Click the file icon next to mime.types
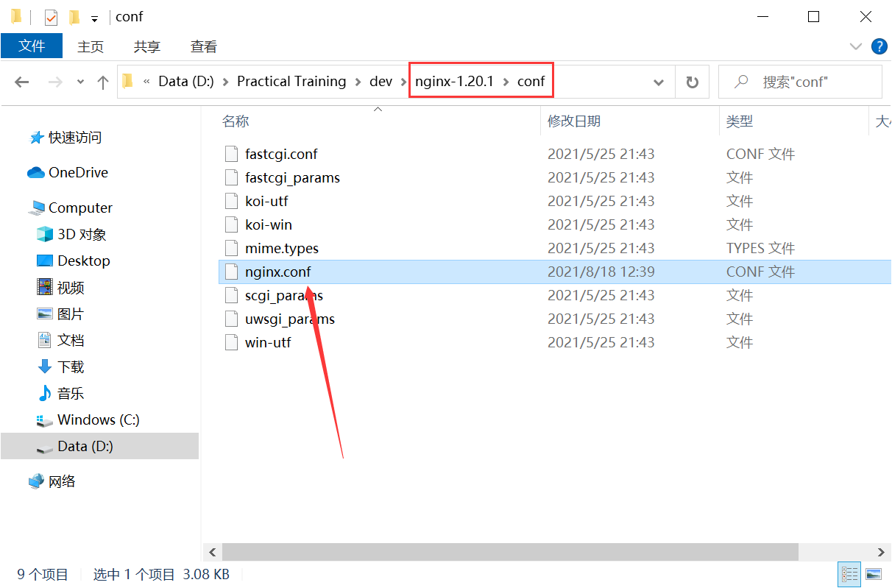892x588 pixels. click(232, 248)
